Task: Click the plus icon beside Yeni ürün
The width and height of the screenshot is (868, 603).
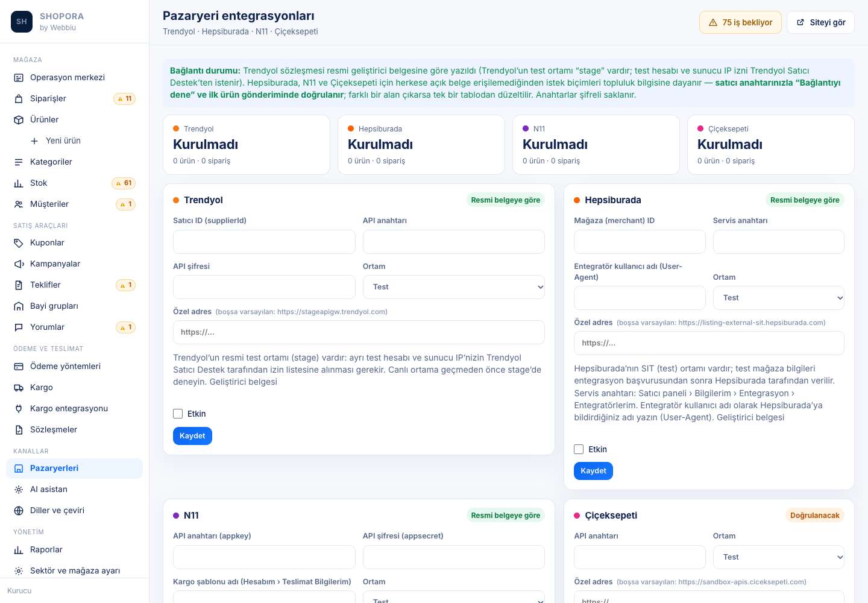Action: (x=34, y=141)
